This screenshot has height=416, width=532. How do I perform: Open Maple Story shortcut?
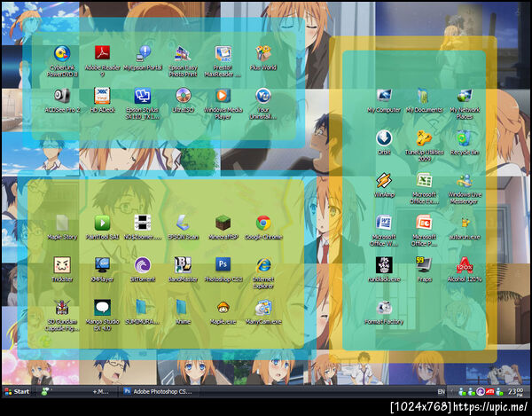(x=62, y=223)
